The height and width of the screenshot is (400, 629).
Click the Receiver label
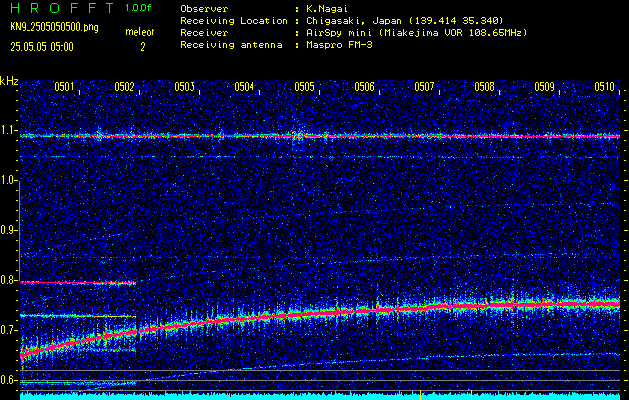pyautogui.click(x=204, y=32)
